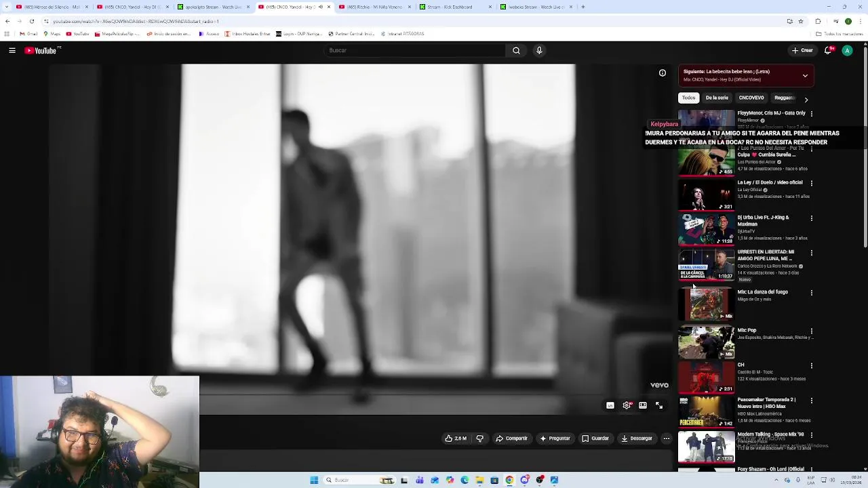Screen dimensions: 868x488
Task: Switch to Ritchie - Mi Niña Veneno tab
Action: click(x=374, y=7)
